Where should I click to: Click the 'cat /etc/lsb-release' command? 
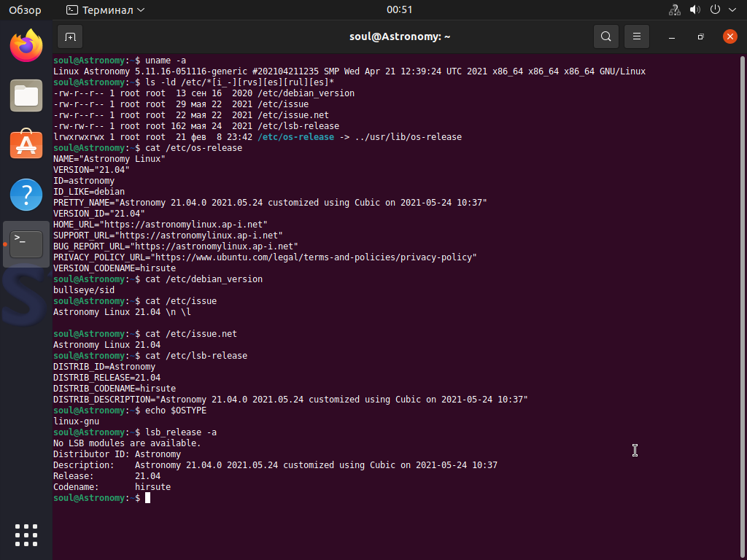(196, 356)
